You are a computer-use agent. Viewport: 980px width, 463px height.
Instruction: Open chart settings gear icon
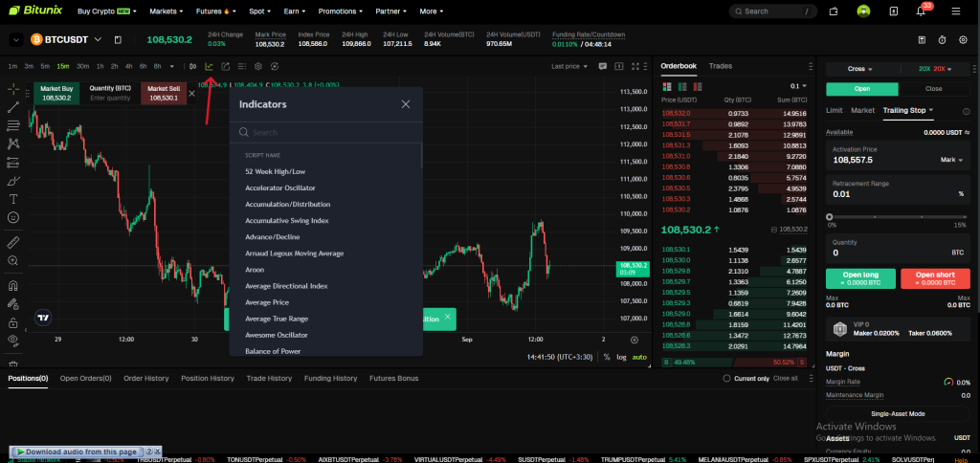pyautogui.click(x=257, y=66)
